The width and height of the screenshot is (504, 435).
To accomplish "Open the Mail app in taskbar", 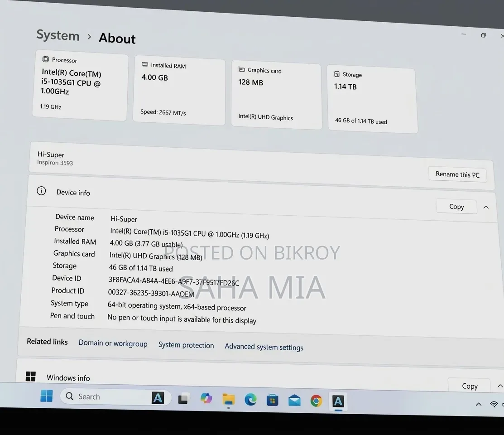I will coord(294,401).
